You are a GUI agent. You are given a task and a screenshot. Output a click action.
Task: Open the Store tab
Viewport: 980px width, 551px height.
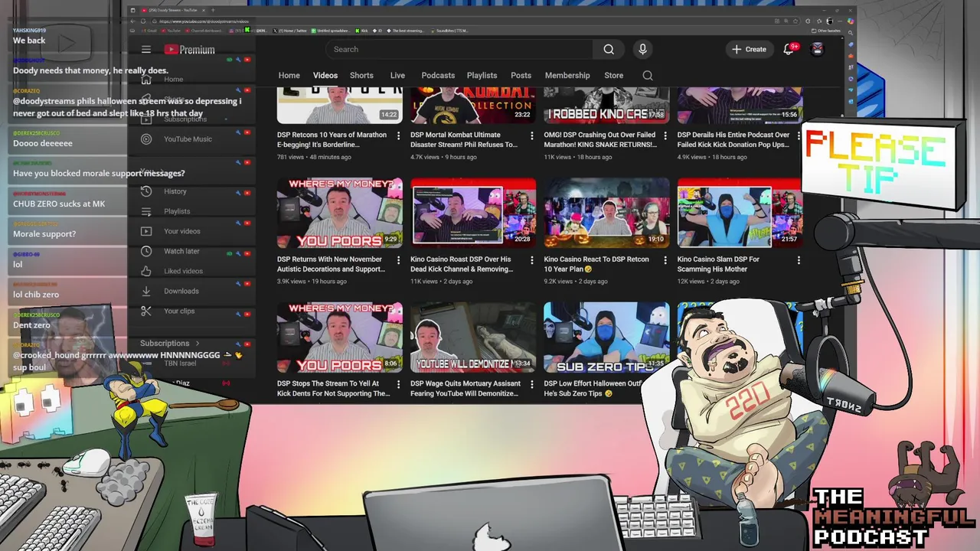pos(613,76)
